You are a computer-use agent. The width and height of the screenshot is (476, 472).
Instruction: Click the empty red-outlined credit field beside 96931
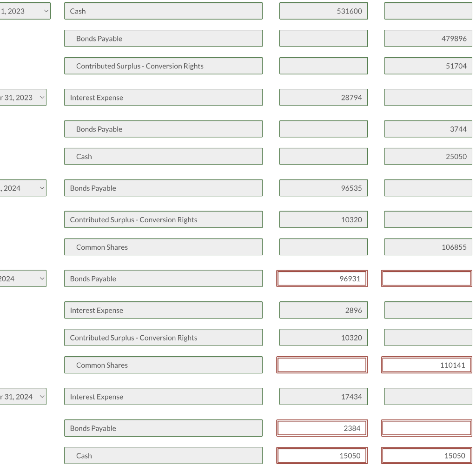(427, 279)
